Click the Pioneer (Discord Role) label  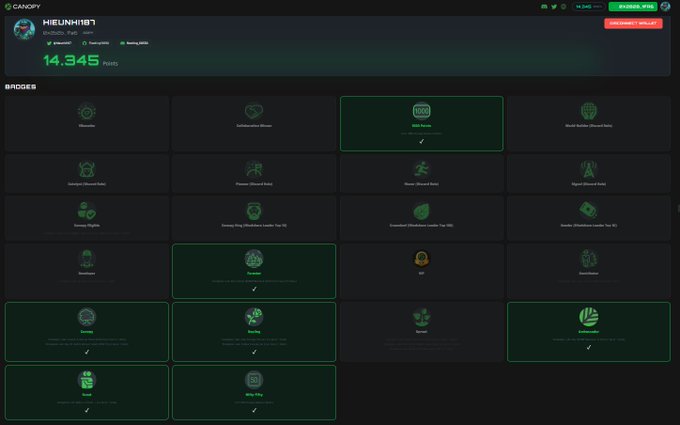click(x=254, y=184)
